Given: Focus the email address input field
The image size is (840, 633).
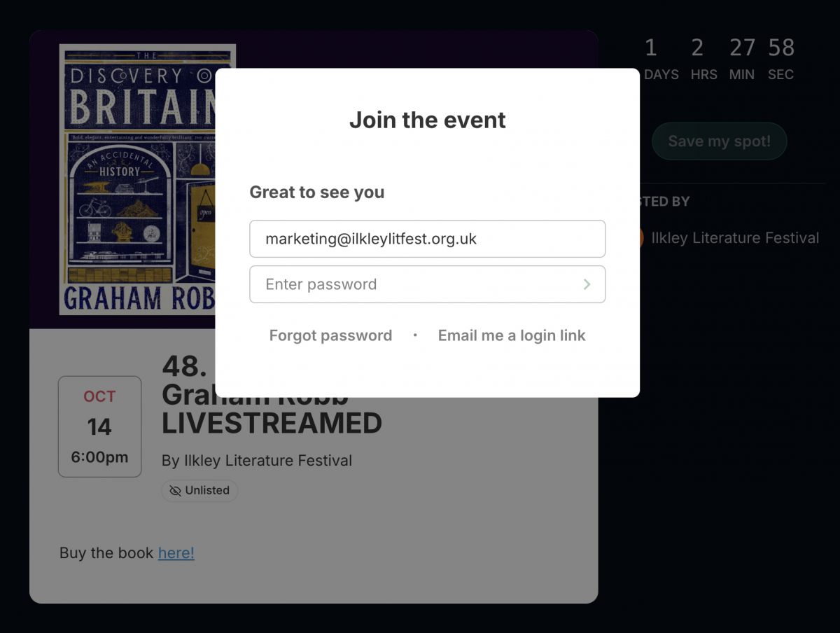Looking at the screenshot, I should click(x=427, y=239).
